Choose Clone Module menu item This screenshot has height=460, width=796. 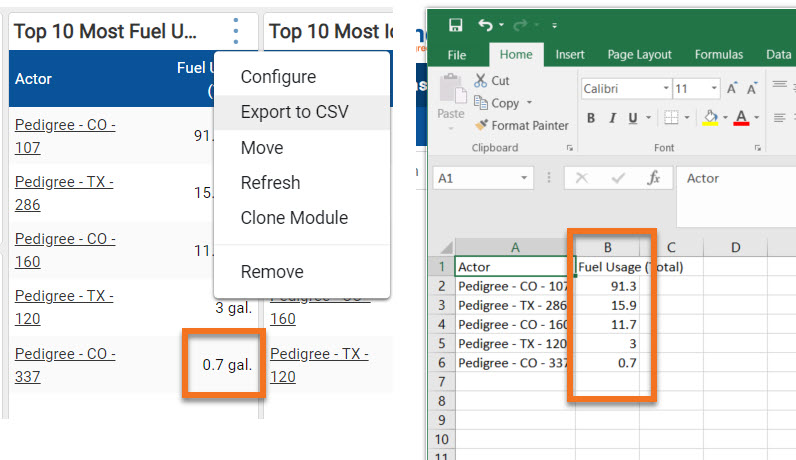coord(302,218)
